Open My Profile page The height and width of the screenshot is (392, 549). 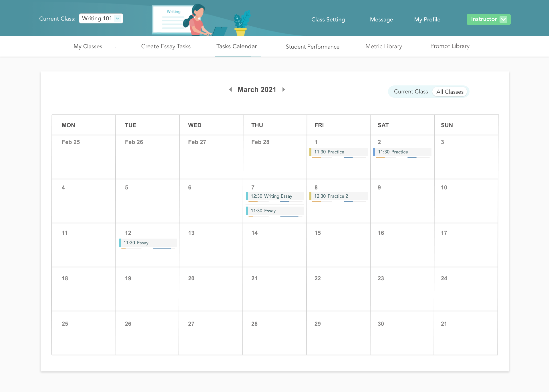pyautogui.click(x=427, y=19)
